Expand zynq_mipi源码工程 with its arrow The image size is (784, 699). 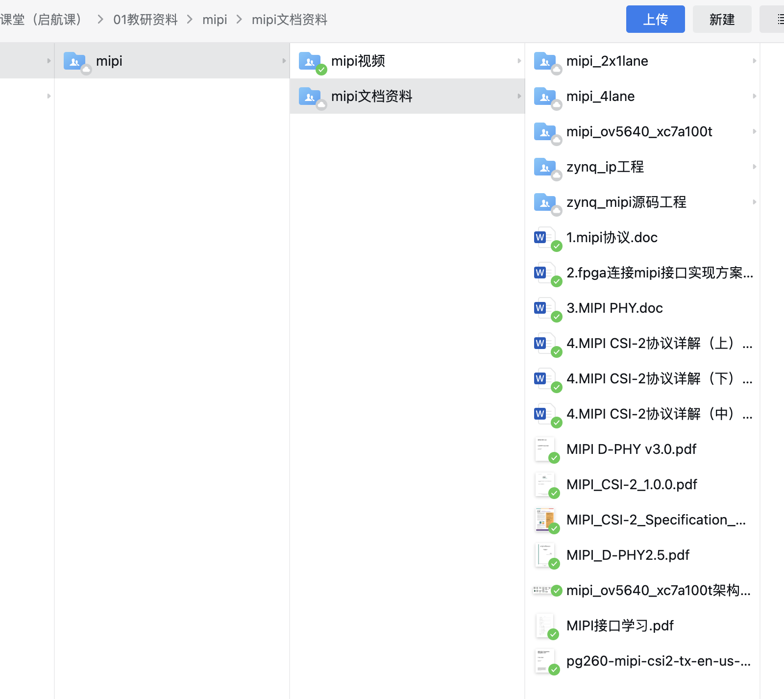(755, 202)
